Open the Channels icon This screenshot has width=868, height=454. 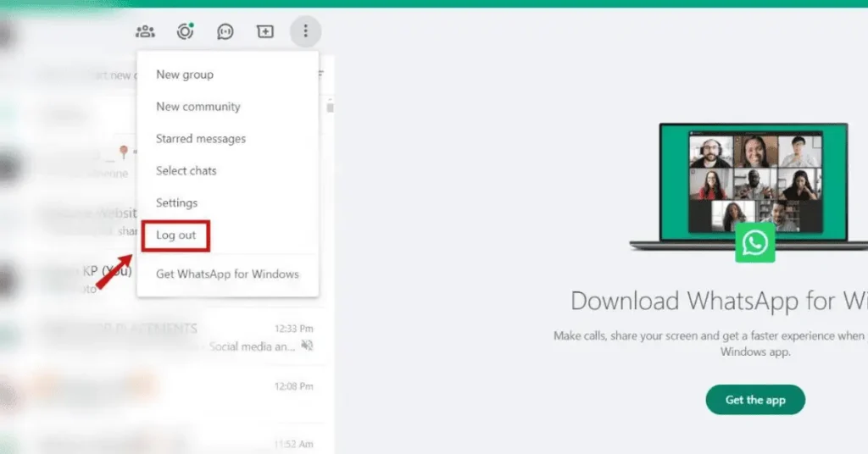225,31
